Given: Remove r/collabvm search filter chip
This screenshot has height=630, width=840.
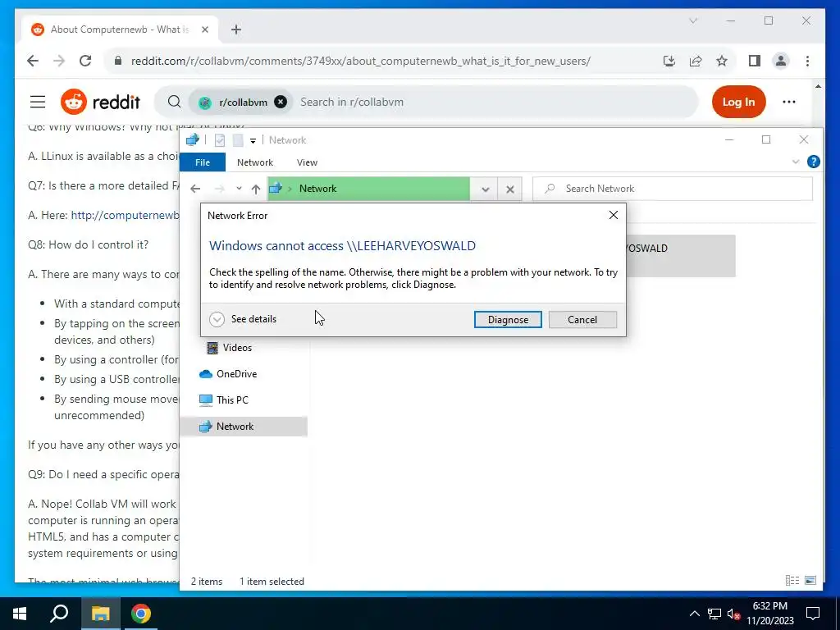Looking at the screenshot, I should pos(281,102).
